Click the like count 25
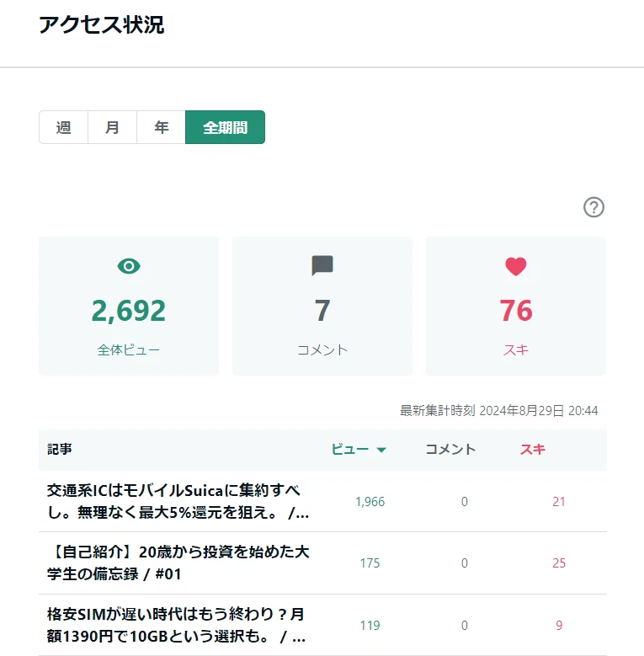This screenshot has width=644, height=656. (559, 563)
